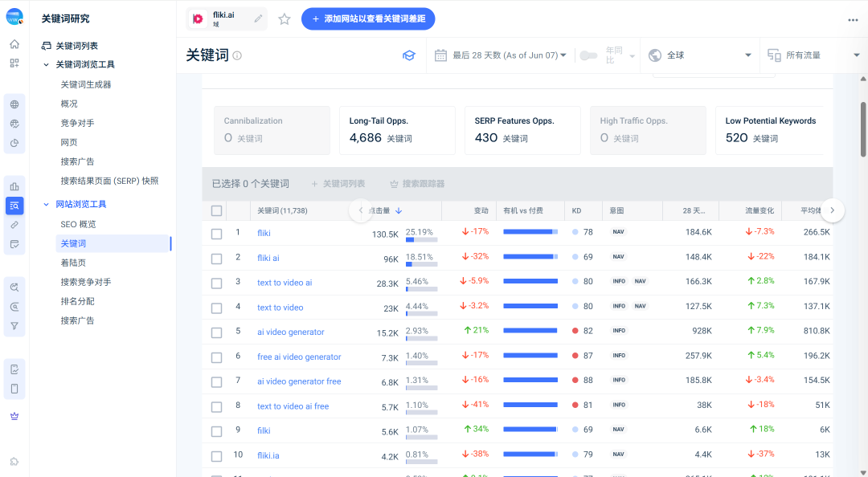Open the magnifier-at icon in rail
Image resolution: width=868 pixels, height=477 pixels.
click(14, 307)
